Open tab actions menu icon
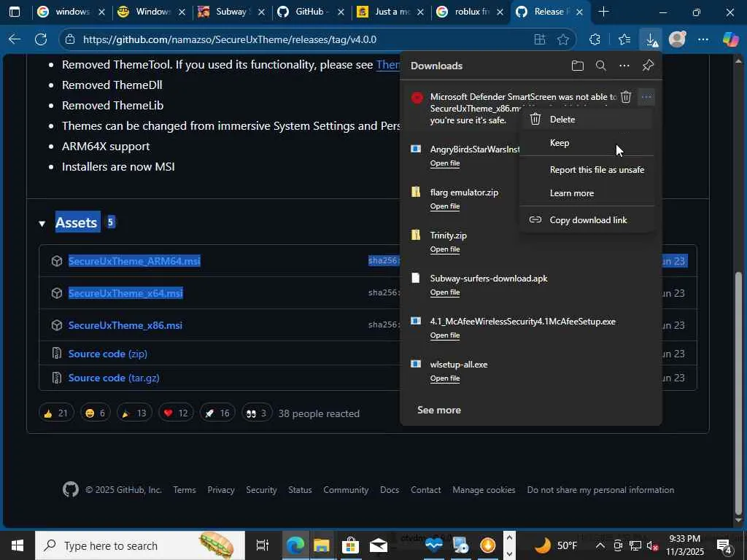This screenshot has height=560, width=747. click(x=15, y=12)
